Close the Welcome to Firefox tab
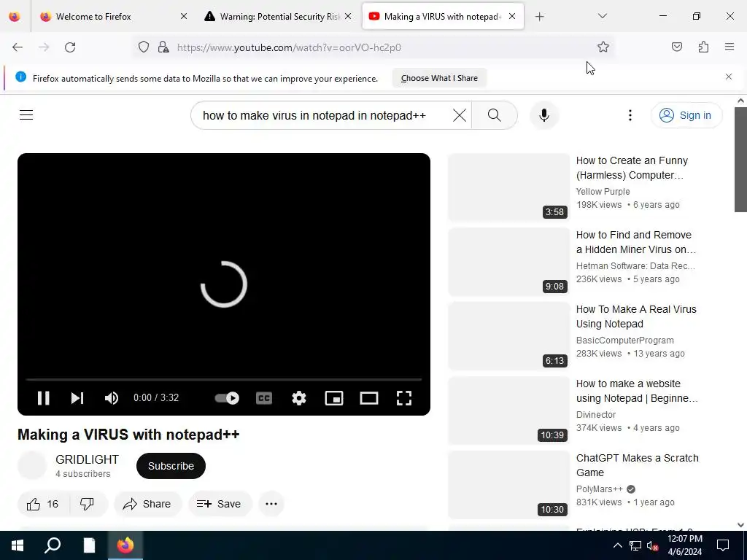Screen dimensions: 747x560 pyautogui.click(x=184, y=17)
